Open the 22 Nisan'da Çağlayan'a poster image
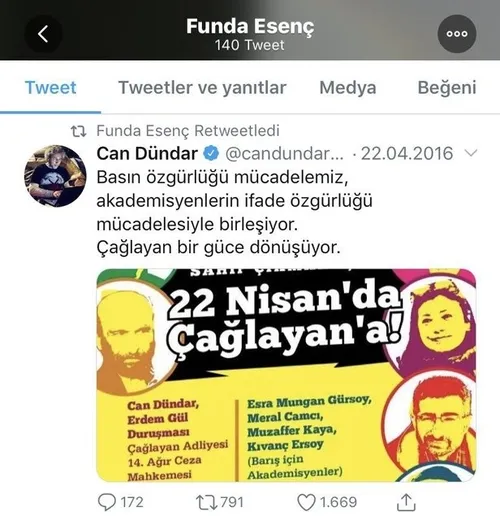Viewport: 500px width, 524px height. (x=286, y=375)
